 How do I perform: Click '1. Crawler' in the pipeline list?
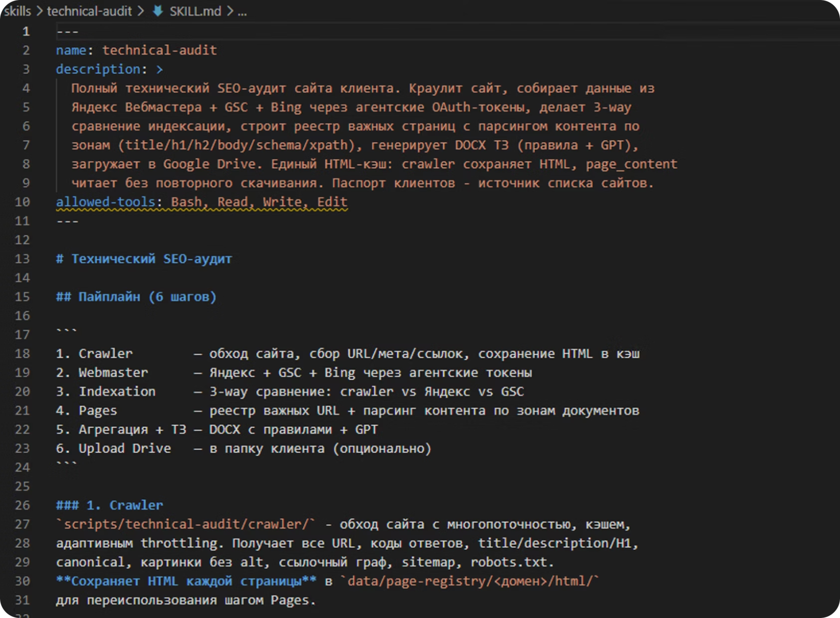(x=94, y=353)
